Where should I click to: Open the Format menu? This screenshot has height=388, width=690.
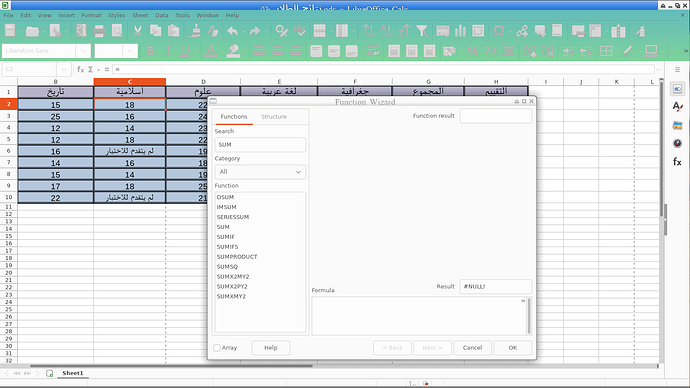(x=91, y=15)
